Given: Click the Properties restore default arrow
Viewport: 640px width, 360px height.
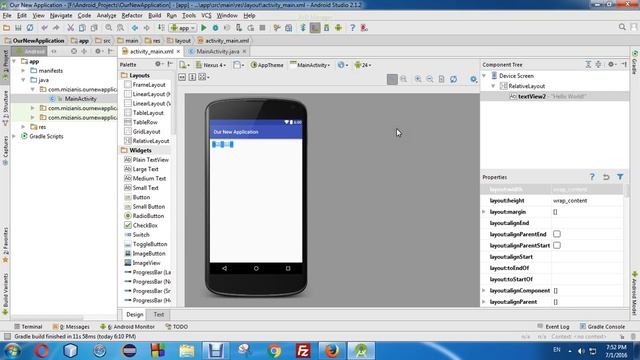Looking at the screenshot, I should [x=606, y=177].
